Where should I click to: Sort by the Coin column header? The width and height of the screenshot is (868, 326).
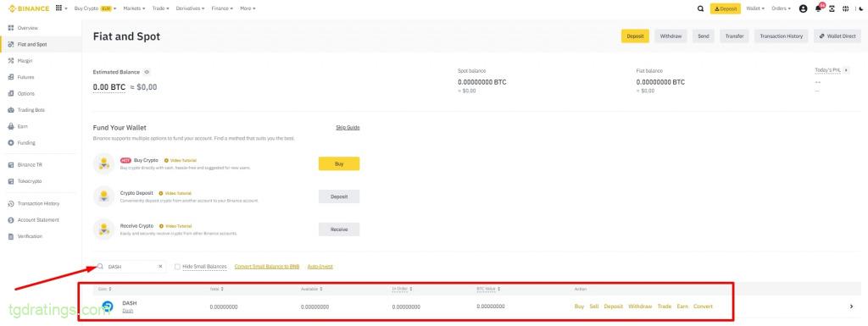coord(104,289)
